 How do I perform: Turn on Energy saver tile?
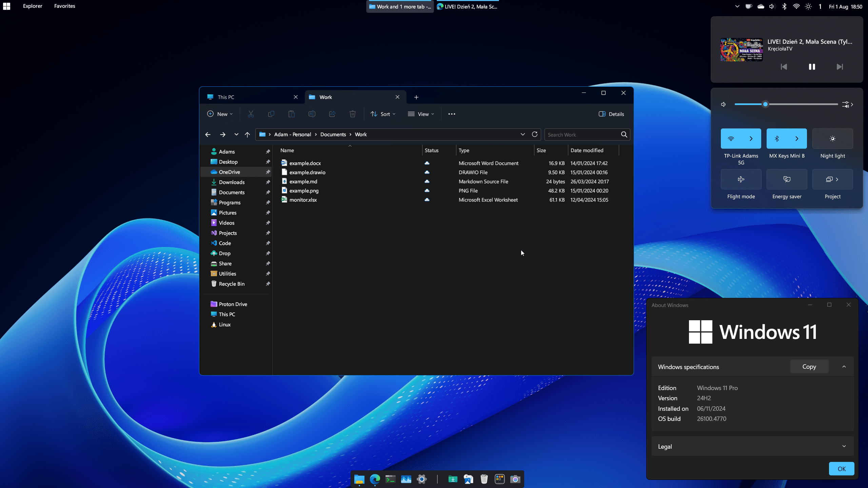pyautogui.click(x=787, y=179)
